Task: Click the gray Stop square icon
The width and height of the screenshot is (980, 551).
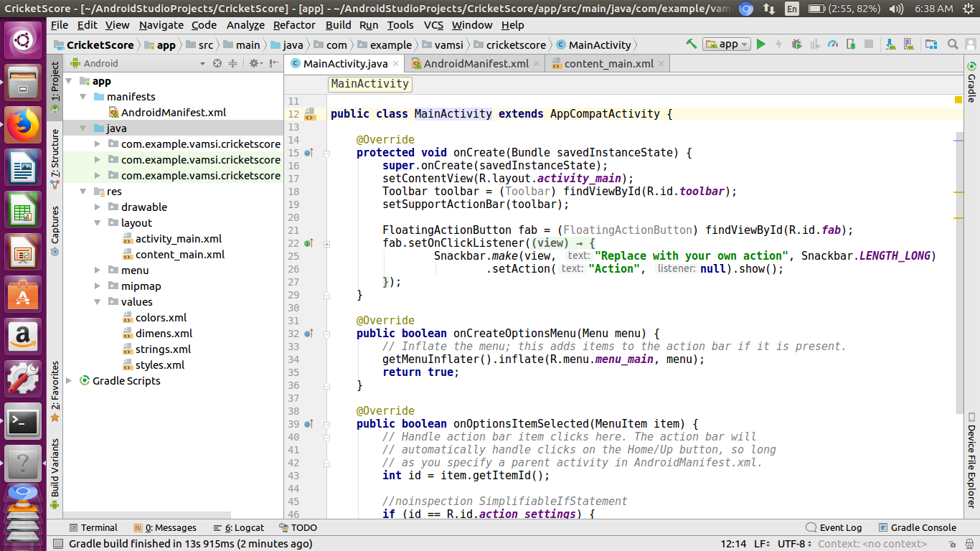Action: click(x=869, y=44)
